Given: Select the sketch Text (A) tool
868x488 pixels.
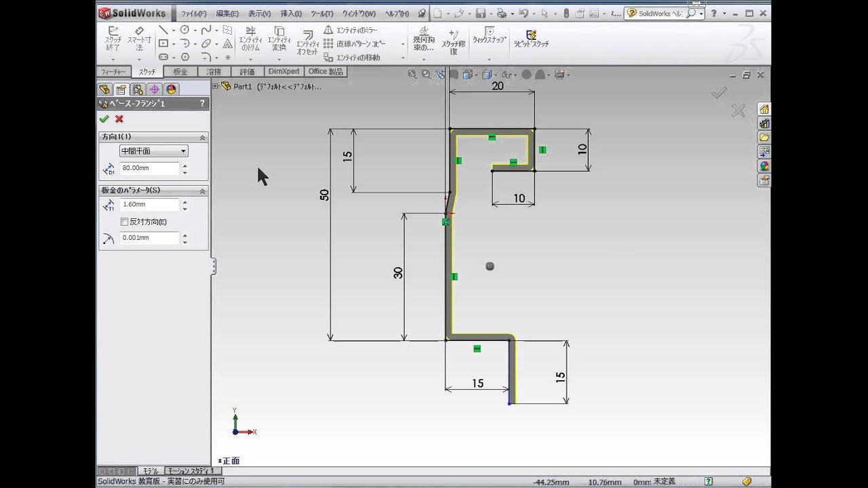Looking at the screenshot, I should tap(228, 43).
